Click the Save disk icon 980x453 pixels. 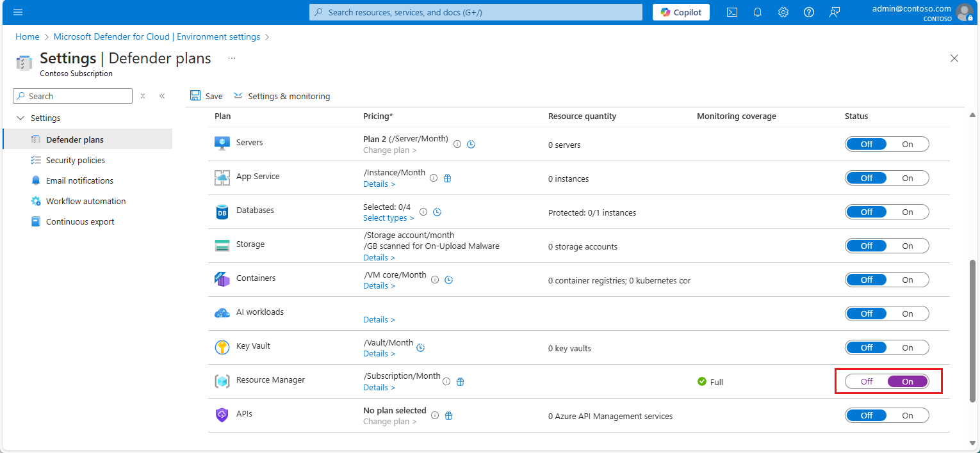[196, 96]
